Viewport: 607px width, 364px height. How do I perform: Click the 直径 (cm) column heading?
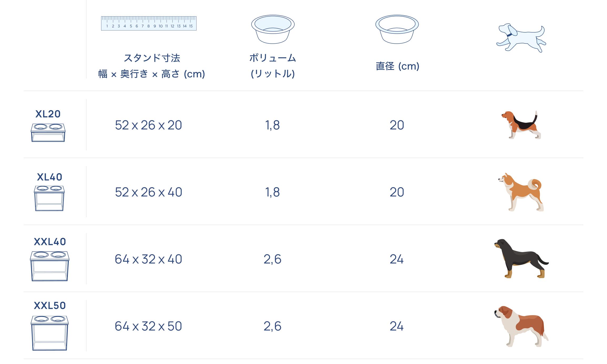[x=397, y=66]
